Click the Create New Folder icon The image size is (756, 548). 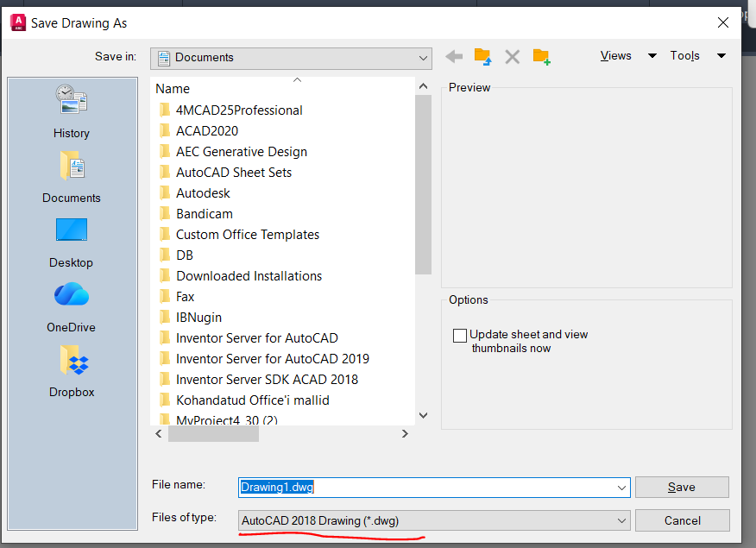[541, 57]
